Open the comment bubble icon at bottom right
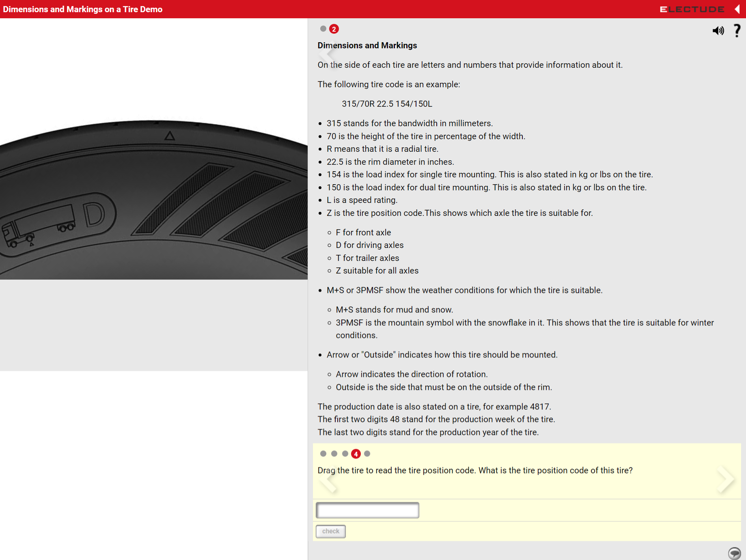Screen dimensions: 746x560 pos(734,553)
